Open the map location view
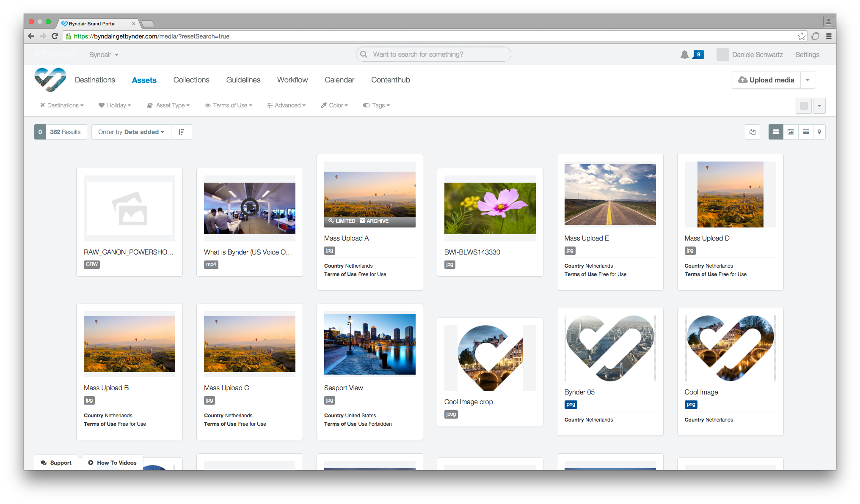The image size is (860, 504). pyautogui.click(x=819, y=132)
